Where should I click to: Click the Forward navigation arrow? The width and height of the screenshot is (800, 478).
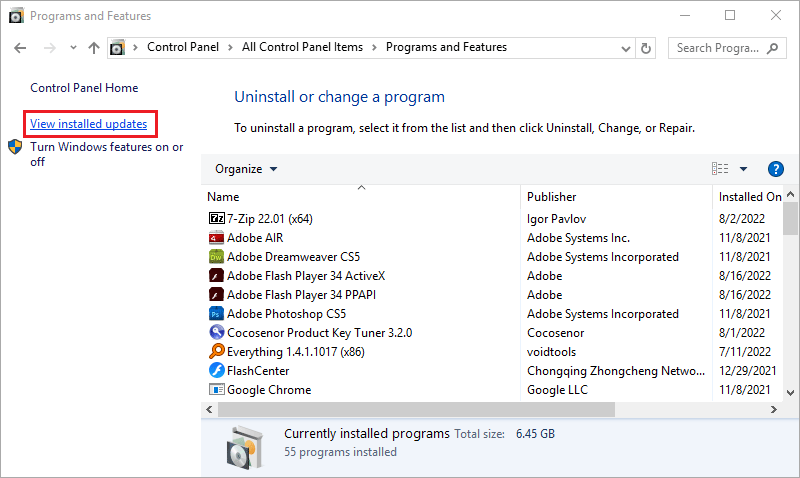(x=49, y=48)
